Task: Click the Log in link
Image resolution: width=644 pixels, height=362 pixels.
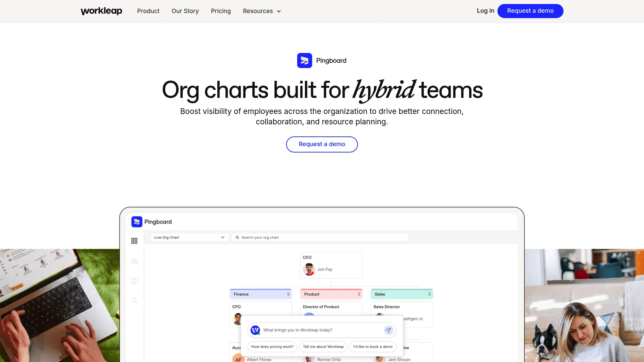Action: click(485, 11)
